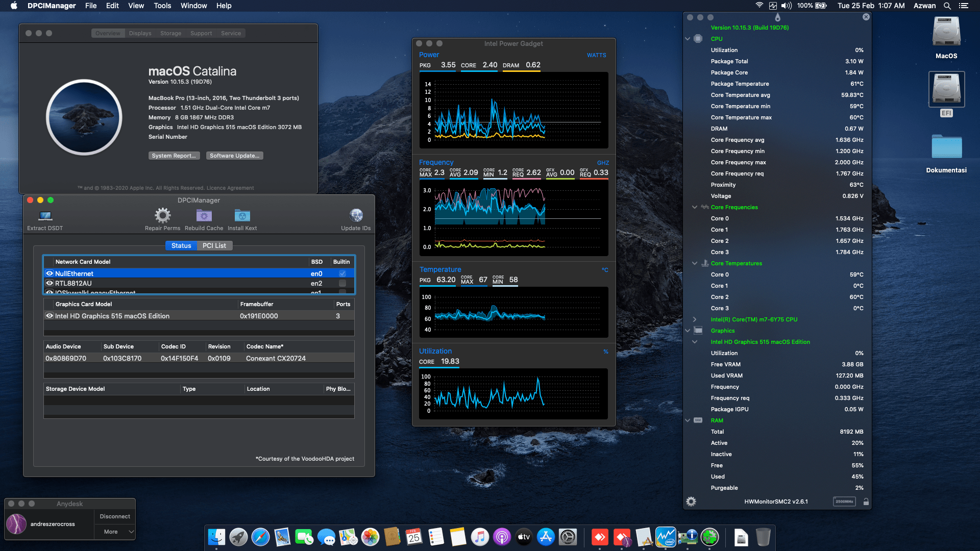Click the System Report button

(174, 155)
